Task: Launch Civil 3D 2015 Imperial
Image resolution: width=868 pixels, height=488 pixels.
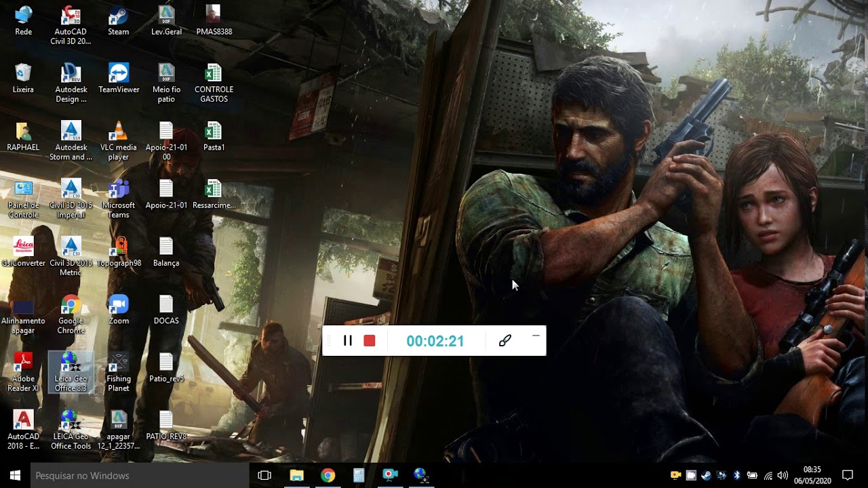Action: point(71,199)
